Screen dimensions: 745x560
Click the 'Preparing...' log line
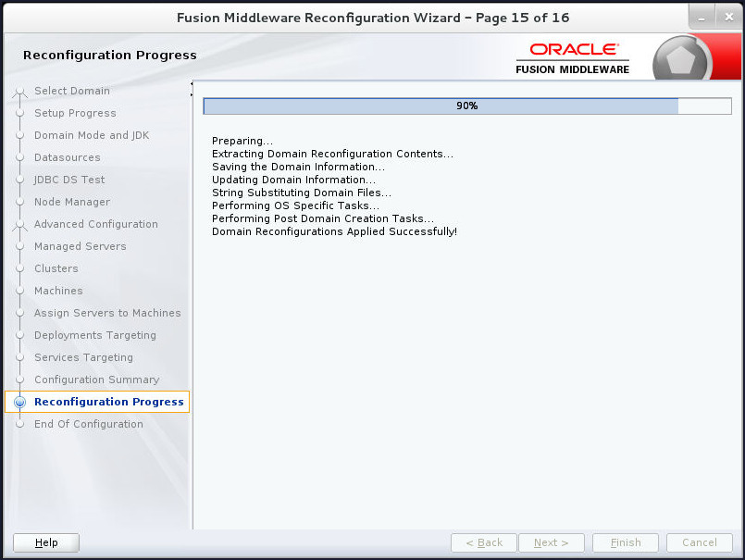point(242,141)
